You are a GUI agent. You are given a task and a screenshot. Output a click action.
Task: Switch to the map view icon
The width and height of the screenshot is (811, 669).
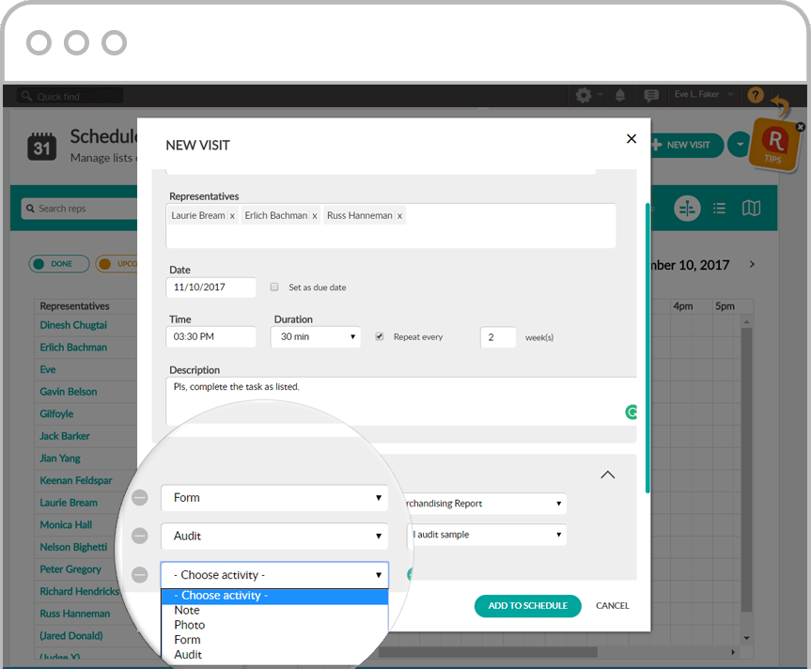[x=751, y=209]
